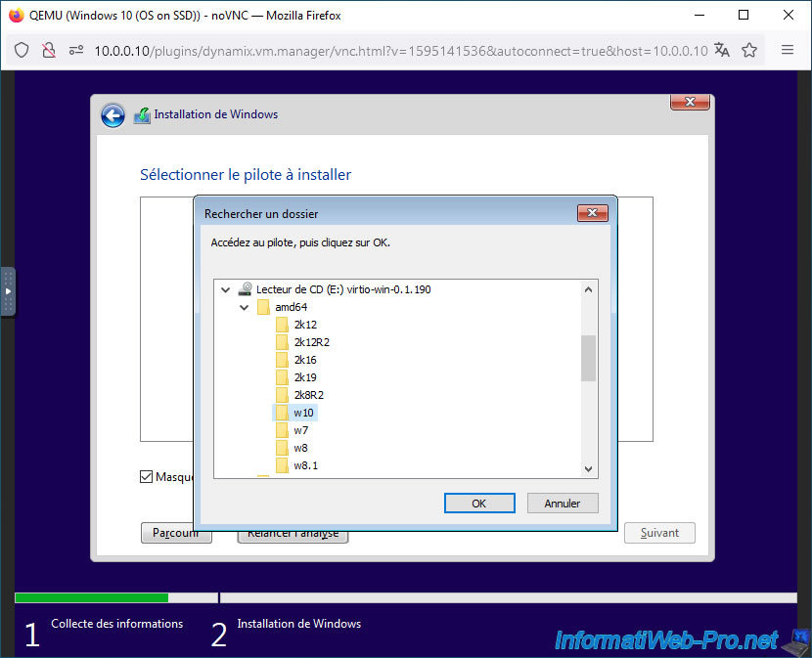Collapse the Lecteur de CD (E:) tree node

tap(225, 289)
